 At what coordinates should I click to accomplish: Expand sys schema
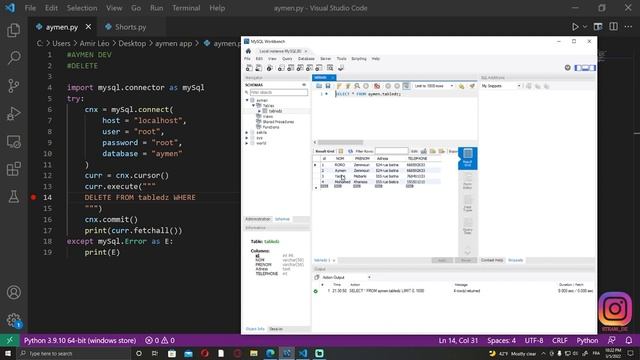[247, 138]
